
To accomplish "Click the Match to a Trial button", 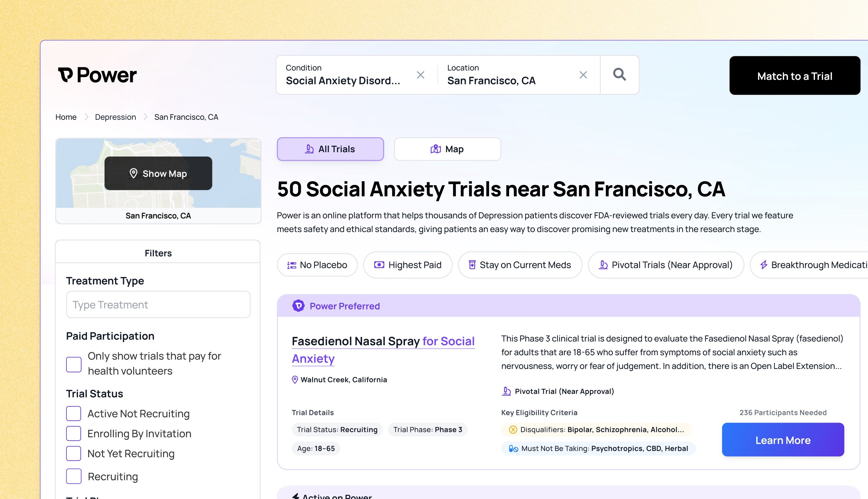I will pyautogui.click(x=794, y=75).
